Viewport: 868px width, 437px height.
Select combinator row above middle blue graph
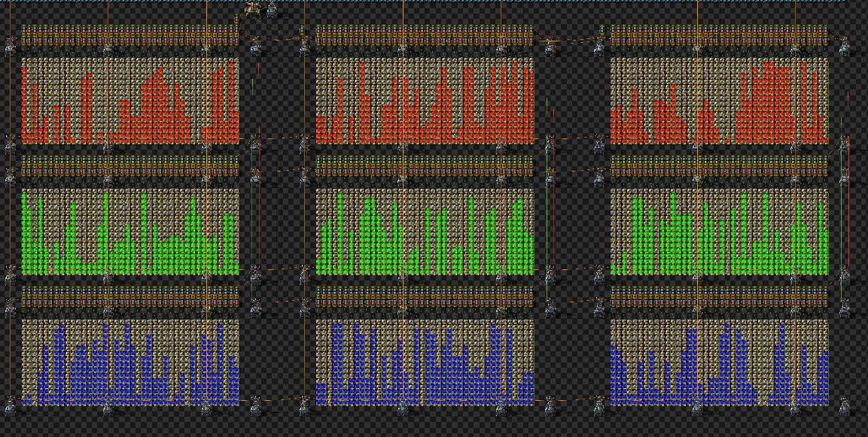[x=425, y=297]
